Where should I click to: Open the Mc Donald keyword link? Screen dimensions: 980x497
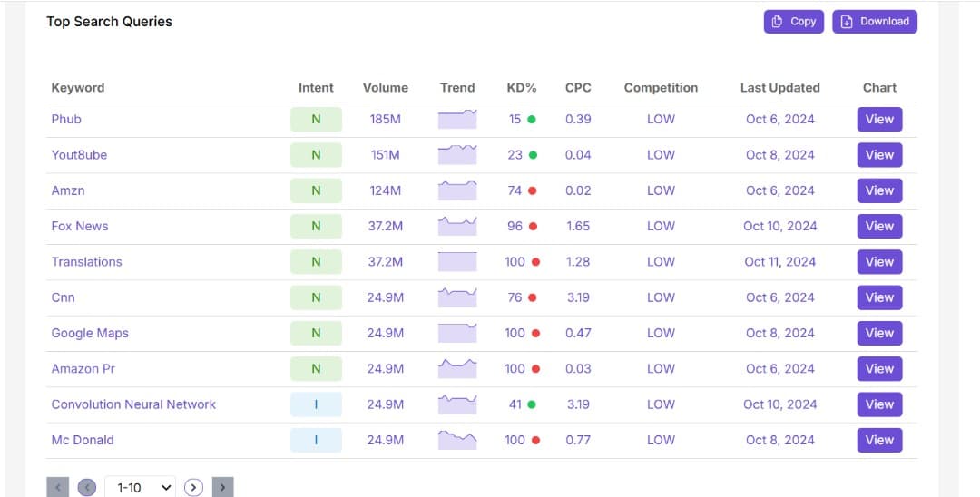[x=83, y=440]
